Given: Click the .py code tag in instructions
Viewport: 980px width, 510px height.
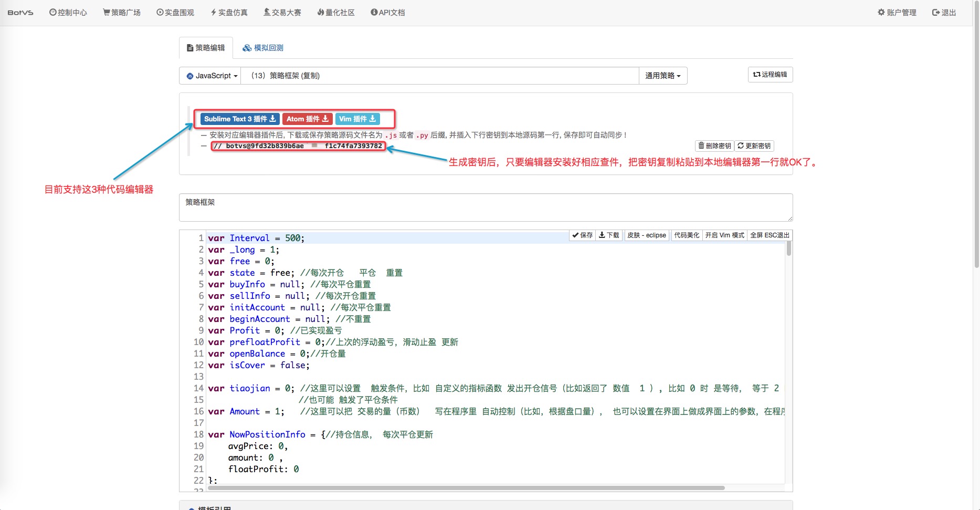Looking at the screenshot, I should point(423,136).
